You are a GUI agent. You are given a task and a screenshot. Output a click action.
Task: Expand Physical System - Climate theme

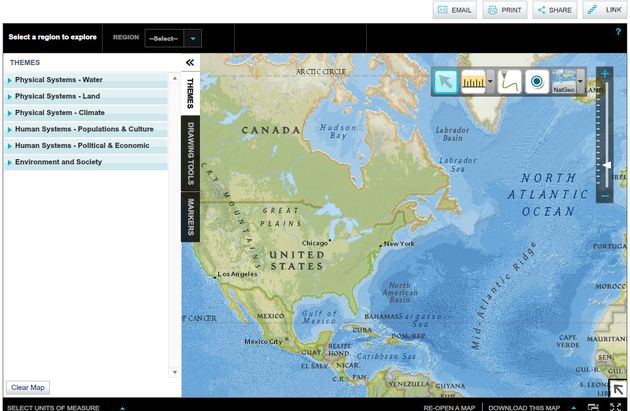[x=86, y=113]
